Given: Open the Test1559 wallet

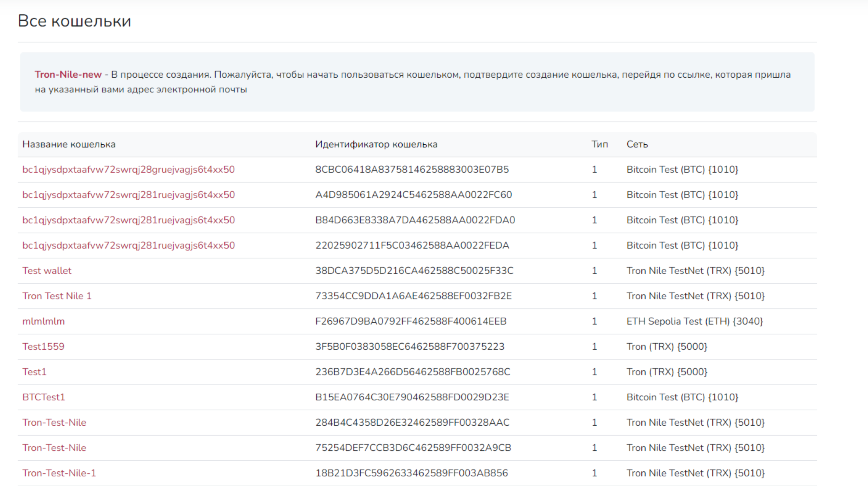Looking at the screenshot, I should click(43, 346).
